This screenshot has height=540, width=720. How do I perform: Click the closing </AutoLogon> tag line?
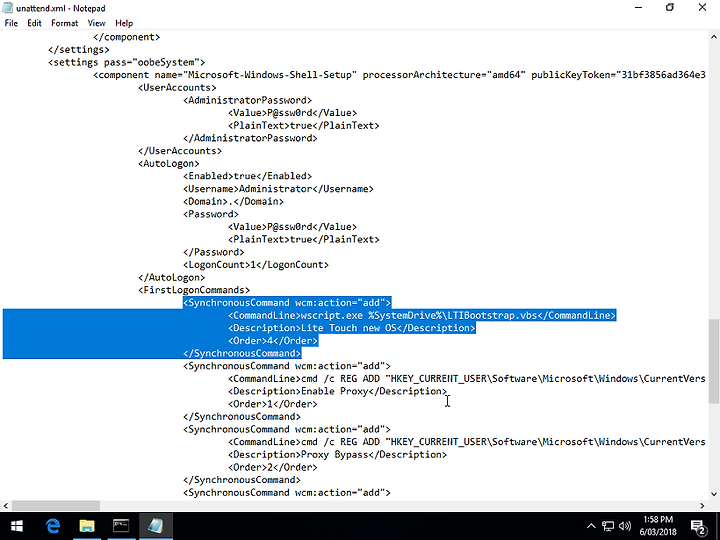[x=172, y=277]
